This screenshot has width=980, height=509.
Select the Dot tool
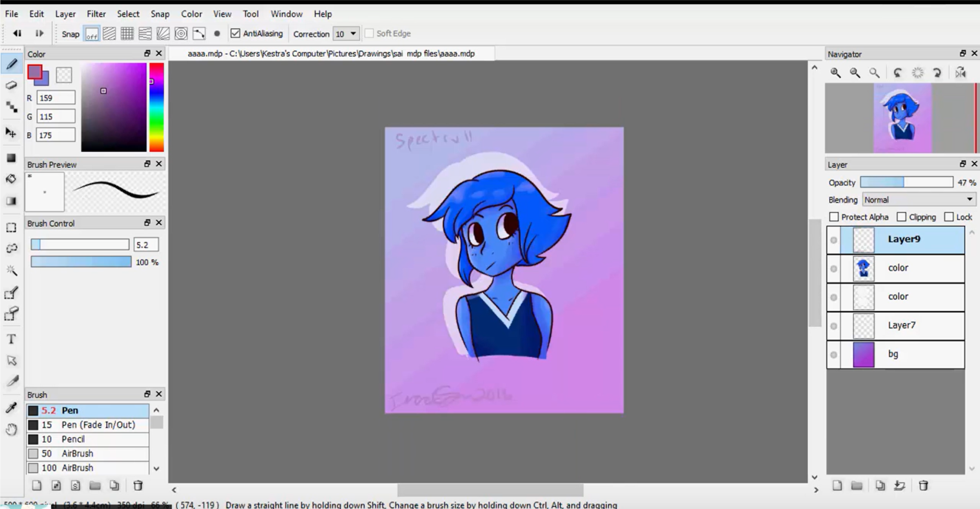pos(12,107)
